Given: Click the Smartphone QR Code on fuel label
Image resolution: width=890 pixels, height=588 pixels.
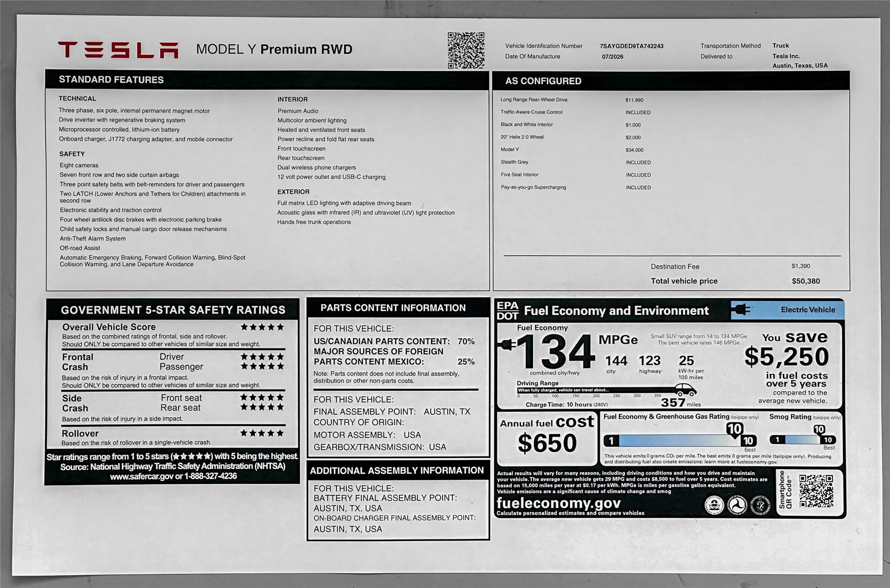Looking at the screenshot, I should (816, 491).
